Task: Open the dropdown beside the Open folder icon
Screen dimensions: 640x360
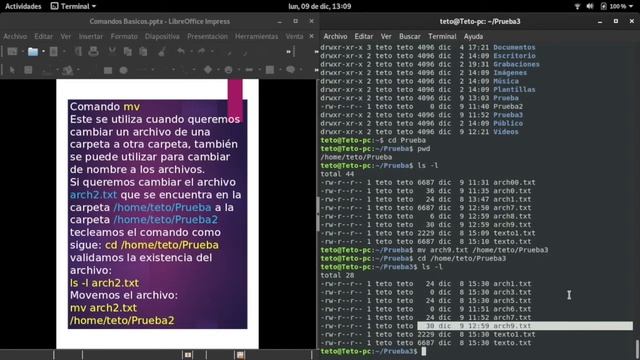Action: [43, 51]
